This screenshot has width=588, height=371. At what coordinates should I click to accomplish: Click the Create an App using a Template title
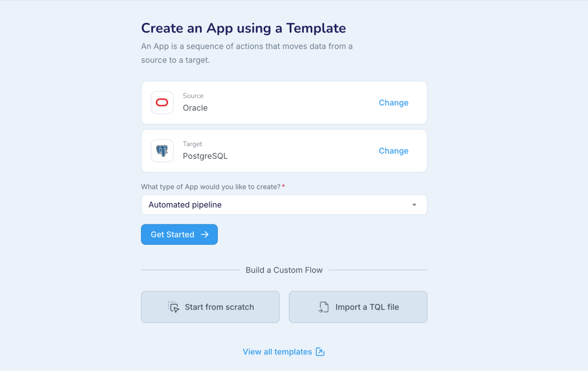click(243, 28)
